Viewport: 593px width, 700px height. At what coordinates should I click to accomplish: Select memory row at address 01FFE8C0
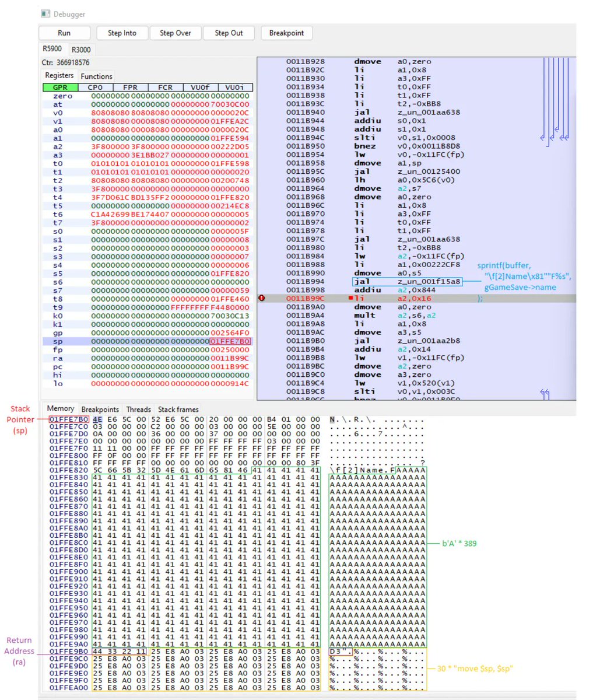coord(237,542)
